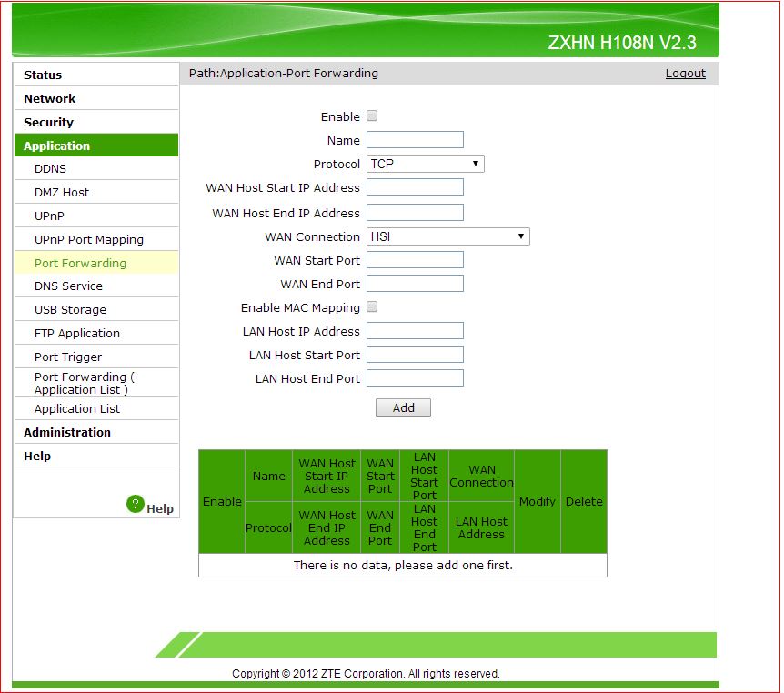The height and width of the screenshot is (693, 784).
Task: Tick the Enable checkbox
Action: [x=372, y=116]
